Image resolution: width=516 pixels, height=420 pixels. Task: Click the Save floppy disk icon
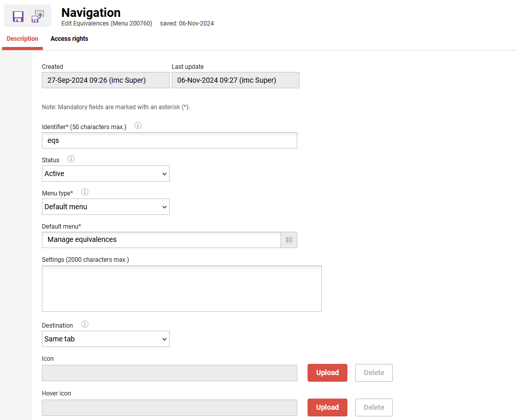tap(18, 16)
